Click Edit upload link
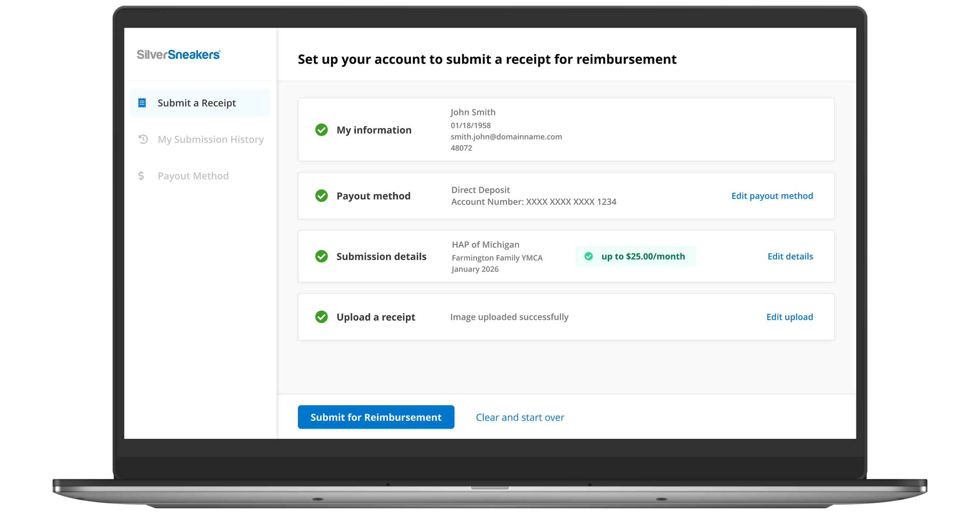980x514 pixels. pyautogui.click(x=789, y=317)
